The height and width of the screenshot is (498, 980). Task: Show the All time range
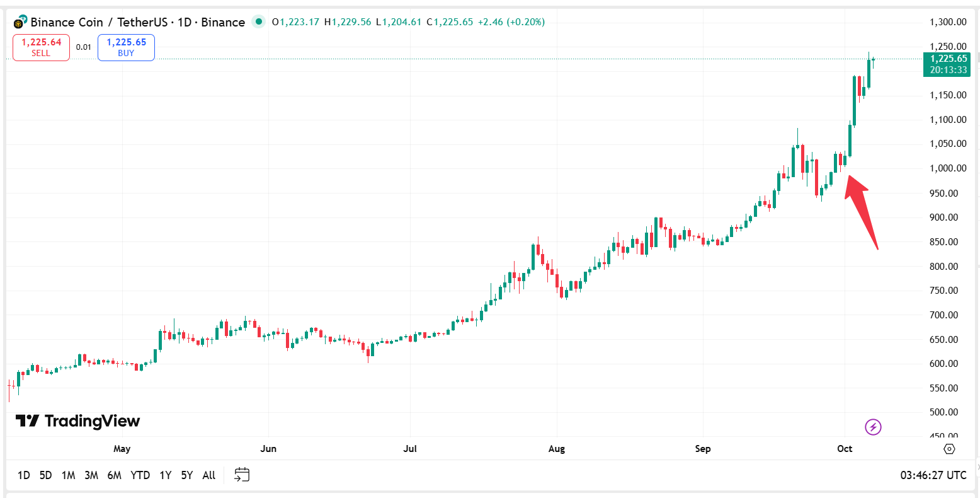tap(209, 475)
